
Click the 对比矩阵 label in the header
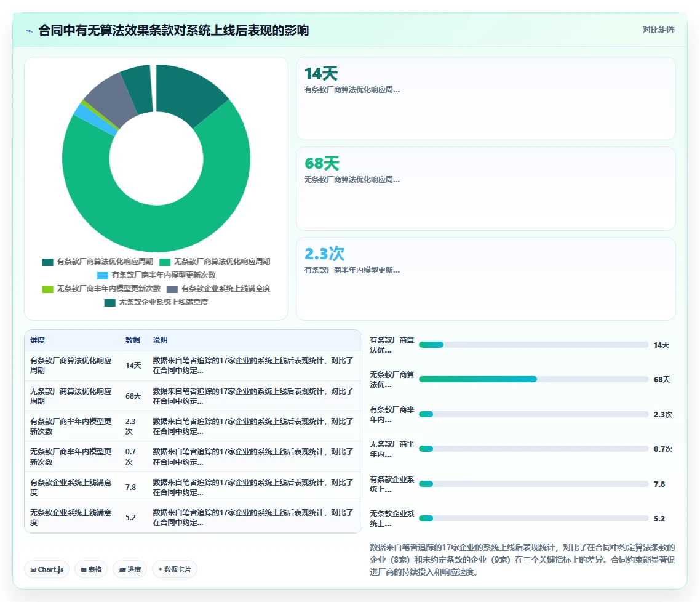[x=659, y=30]
